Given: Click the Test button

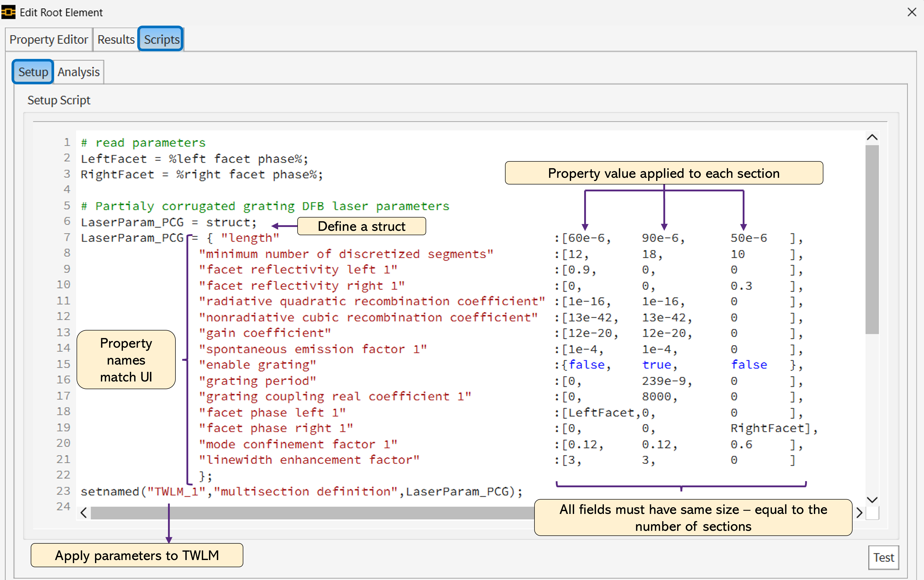Looking at the screenshot, I should point(883,557).
